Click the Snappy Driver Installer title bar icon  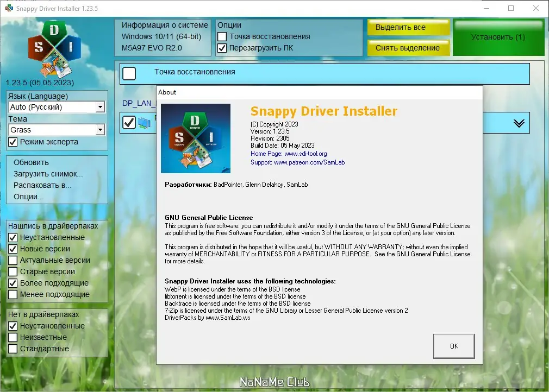pos(8,8)
